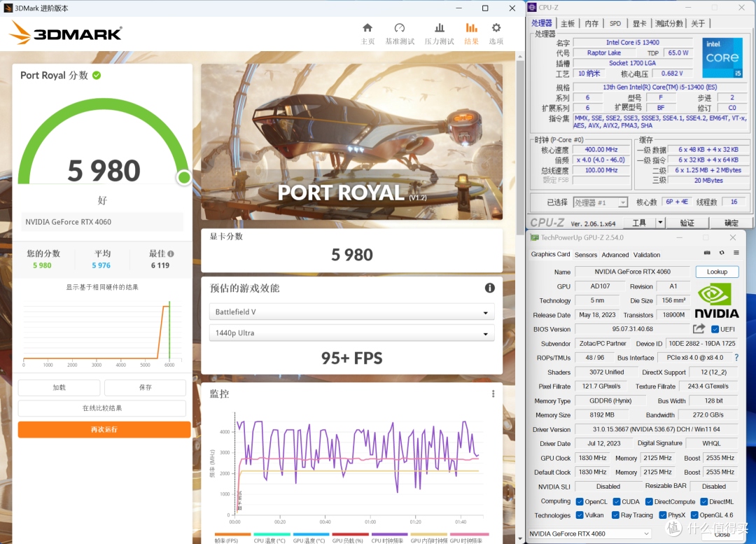Click the 3DMark logo in the header
756x544 pixels.
click(66, 33)
